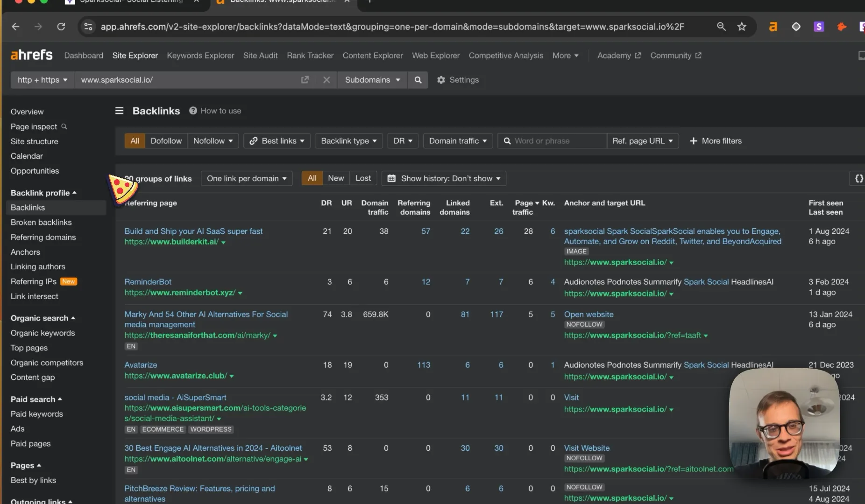Open Broken backlinks in sidebar

(41, 222)
